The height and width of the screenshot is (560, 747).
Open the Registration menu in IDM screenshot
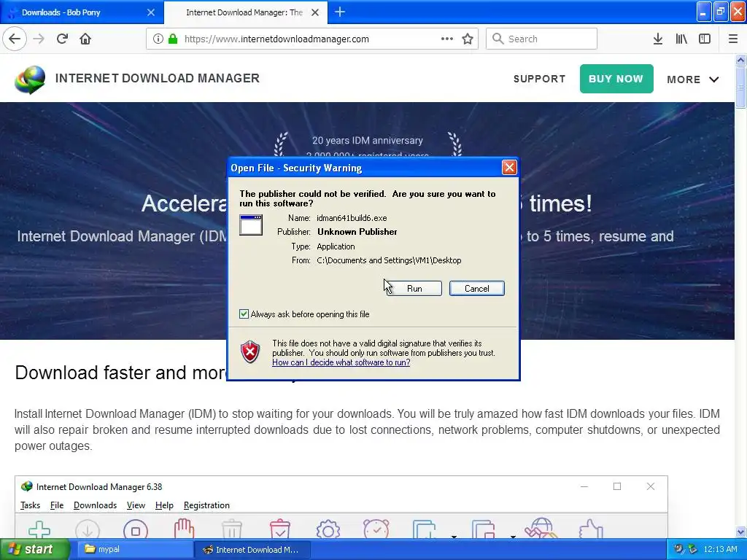tap(206, 505)
